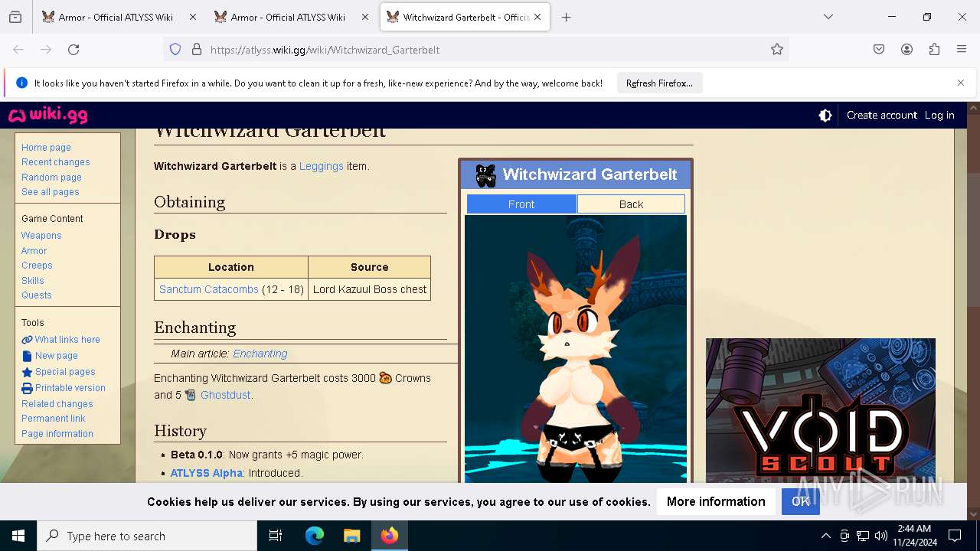Open See all pages link
The image size is (980, 551).
click(50, 192)
